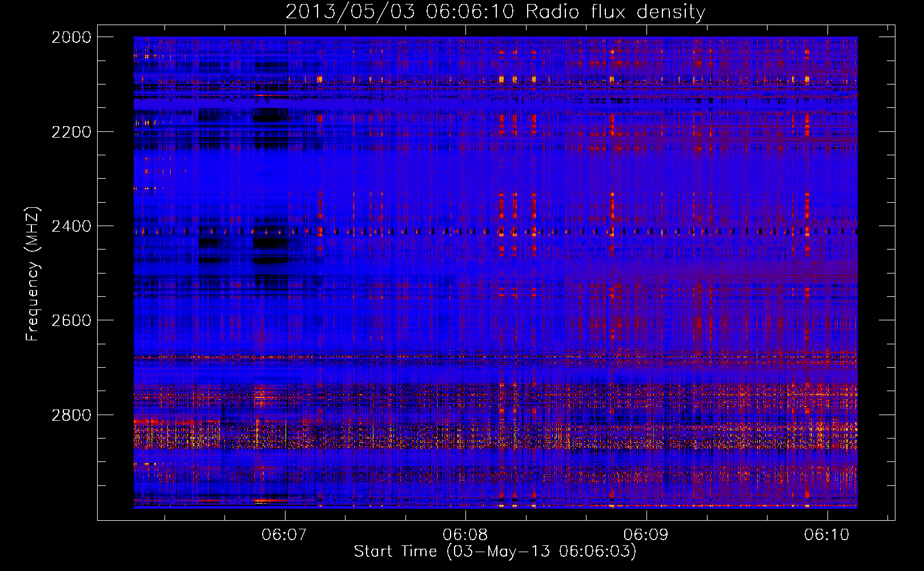Viewport: 924px width, 571px height.
Task: Select the 2600 frequency axis label
Action: [71, 320]
